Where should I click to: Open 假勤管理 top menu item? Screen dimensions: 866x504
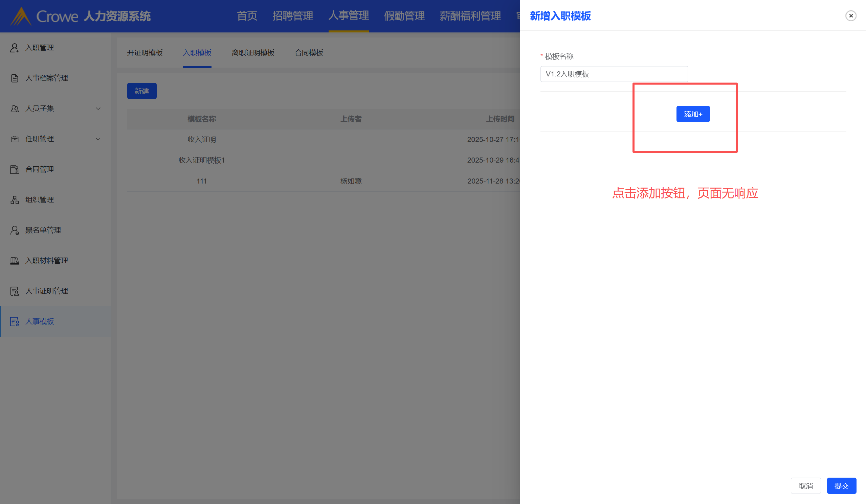point(404,16)
